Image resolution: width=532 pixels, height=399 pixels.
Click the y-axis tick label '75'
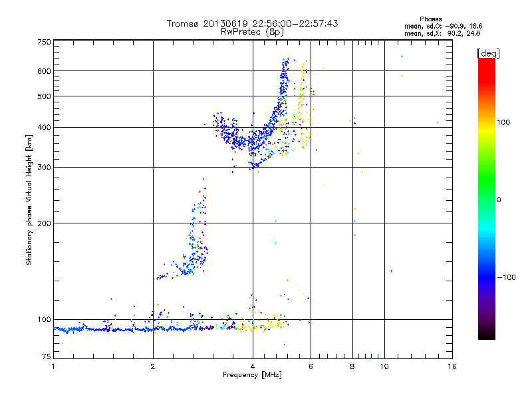[47, 356]
